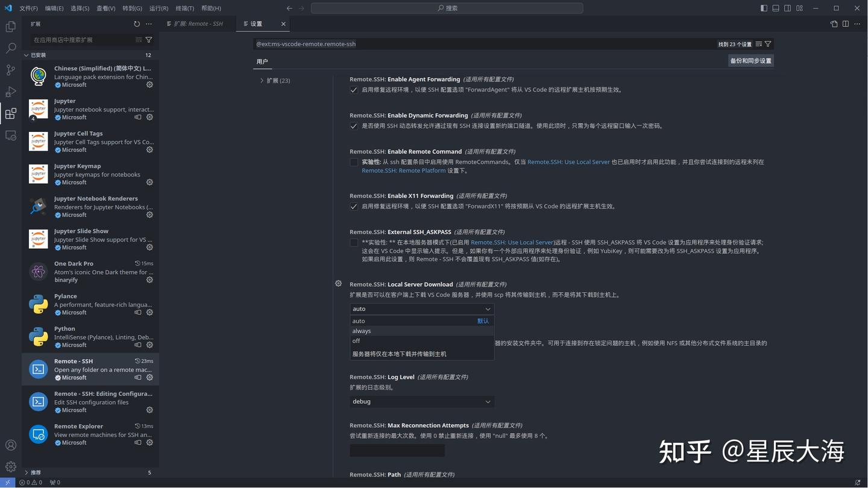Open Run and Debug view
This screenshot has height=488, width=868.
point(10,92)
